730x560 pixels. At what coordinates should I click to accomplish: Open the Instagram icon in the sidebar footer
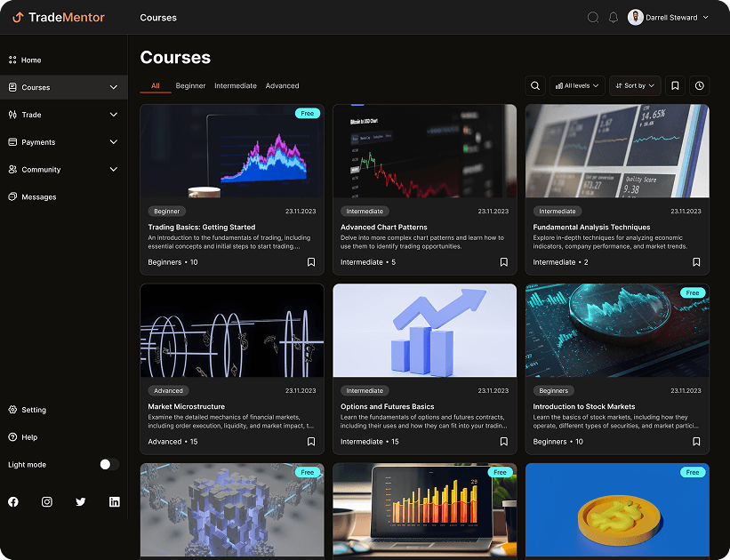(x=46, y=501)
